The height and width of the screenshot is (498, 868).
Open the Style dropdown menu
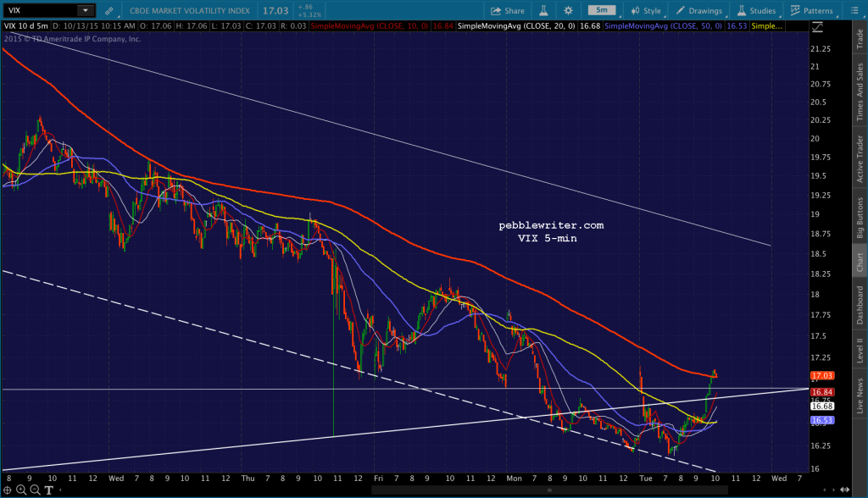click(x=646, y=10)
